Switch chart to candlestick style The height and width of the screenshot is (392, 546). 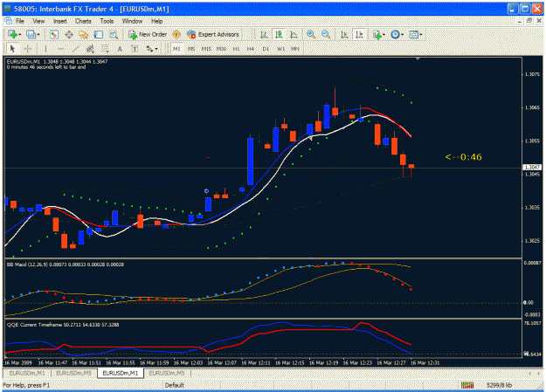point(279,34)
